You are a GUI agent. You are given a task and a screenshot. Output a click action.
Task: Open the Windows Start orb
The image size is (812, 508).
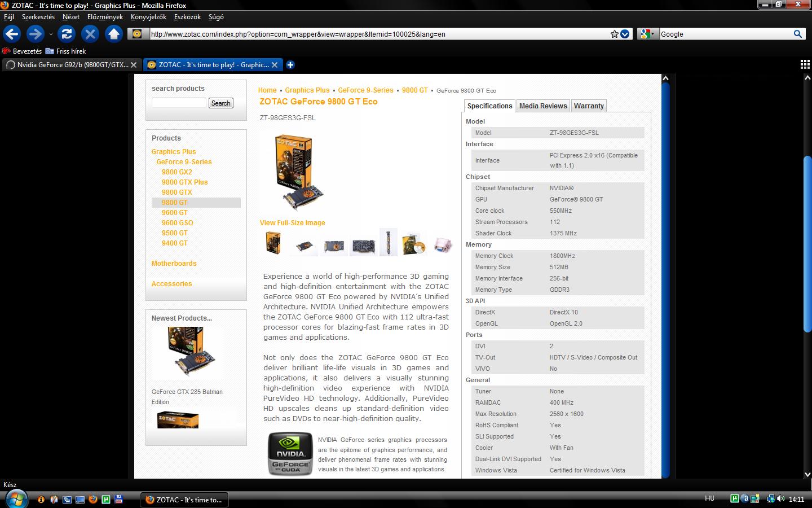coord(16,499)
